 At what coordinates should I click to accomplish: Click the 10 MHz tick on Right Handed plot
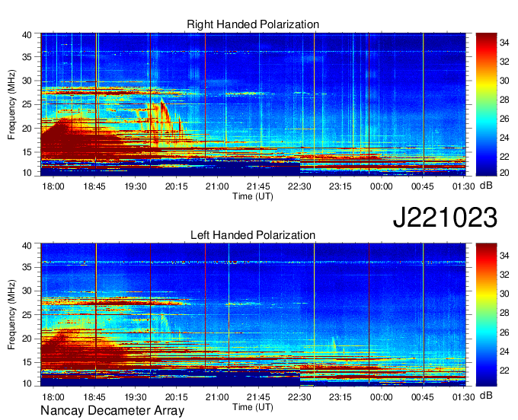pyautogui.click(x=27, y=173)
